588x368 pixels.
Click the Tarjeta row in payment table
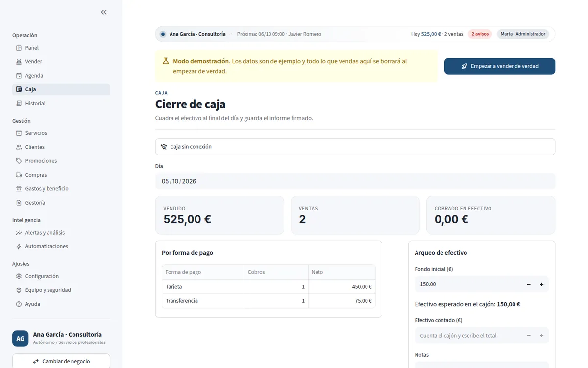pyautogui.click(x=269, y=287)
